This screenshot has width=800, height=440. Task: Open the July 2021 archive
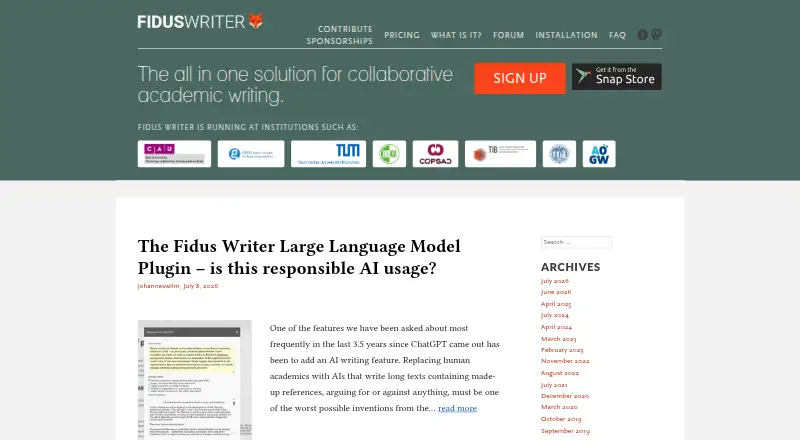[x=554, y=385]
